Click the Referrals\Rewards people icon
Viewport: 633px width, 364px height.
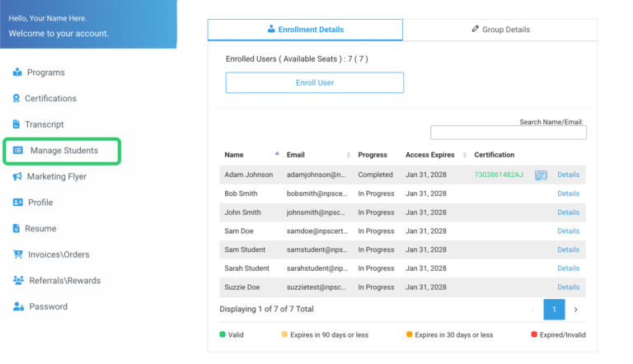coord(18,280)
